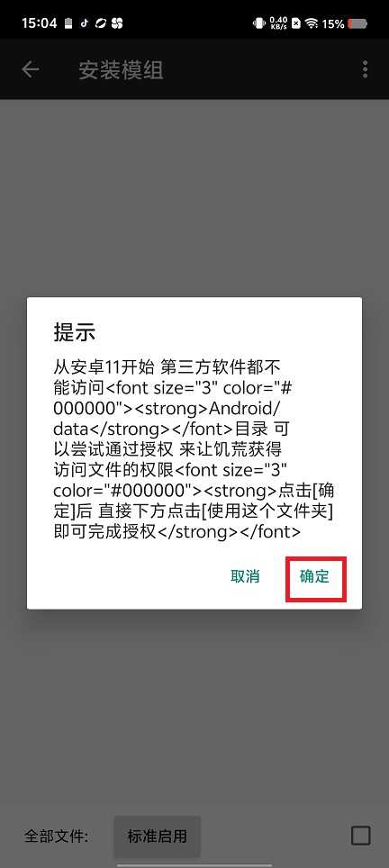Tap the back arrow beside 安装模组
This screenshot has width=389, height=868.
tap(30, 69)
